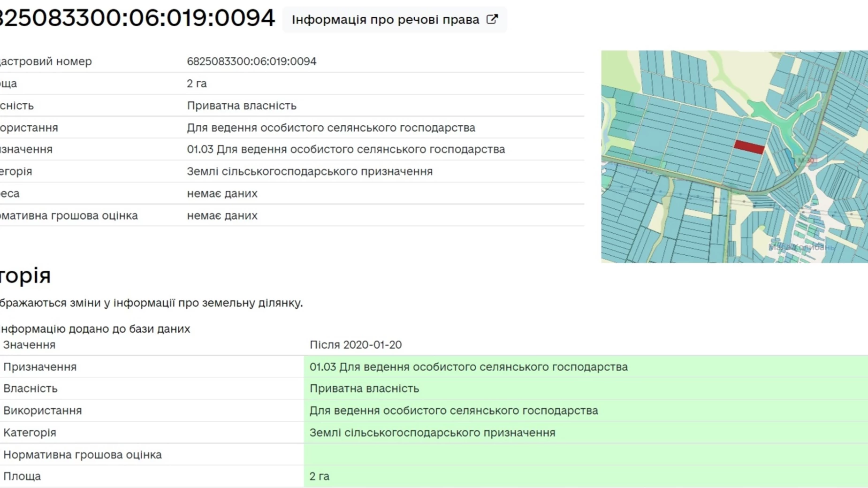This screenshot has height=488, width=868.
Task: Click the history description text about parcel changes
Action: click(152, 303)
